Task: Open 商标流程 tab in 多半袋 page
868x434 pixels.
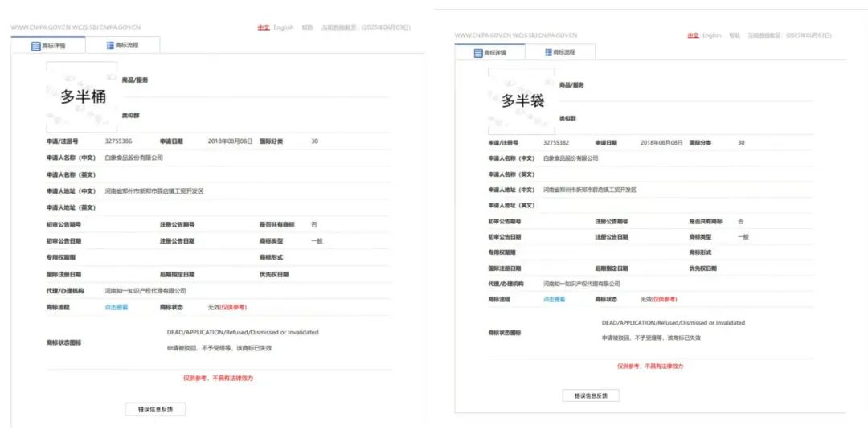Action: point(560,52)
